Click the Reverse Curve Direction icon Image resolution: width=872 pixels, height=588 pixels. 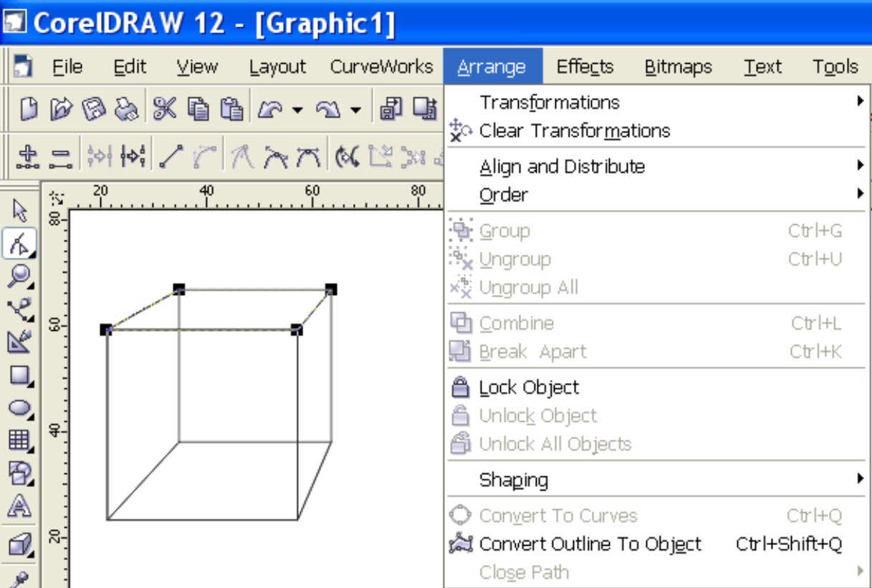348,156
